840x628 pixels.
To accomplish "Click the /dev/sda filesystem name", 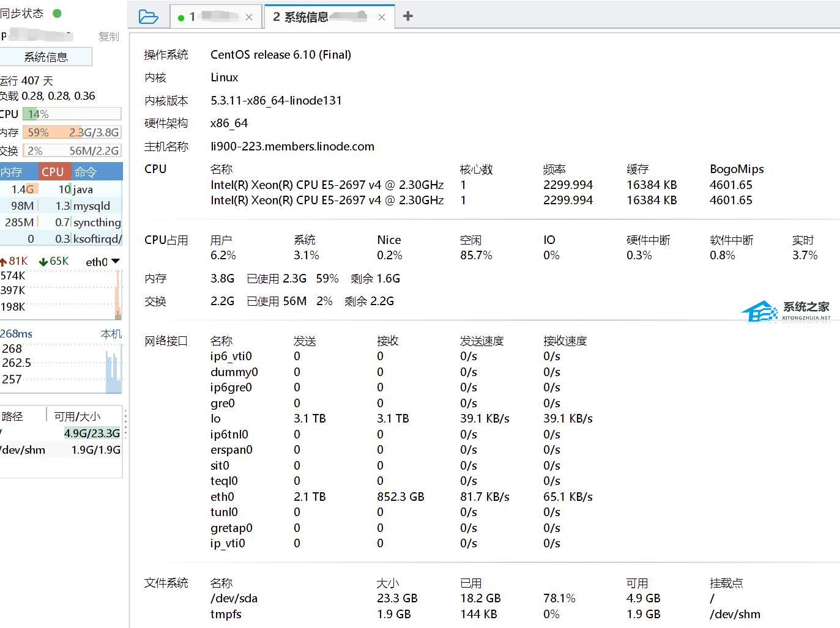I will point(234,598).
